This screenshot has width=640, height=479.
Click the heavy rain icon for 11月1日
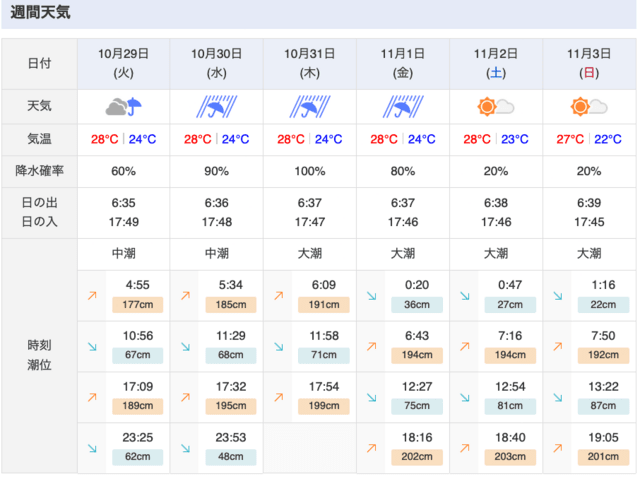(403, 107)
